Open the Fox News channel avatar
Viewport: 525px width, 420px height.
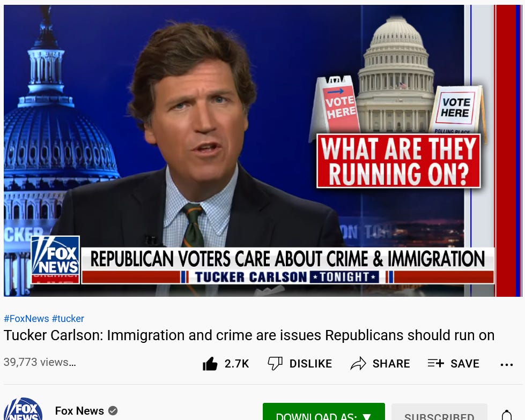click(24, 409)
